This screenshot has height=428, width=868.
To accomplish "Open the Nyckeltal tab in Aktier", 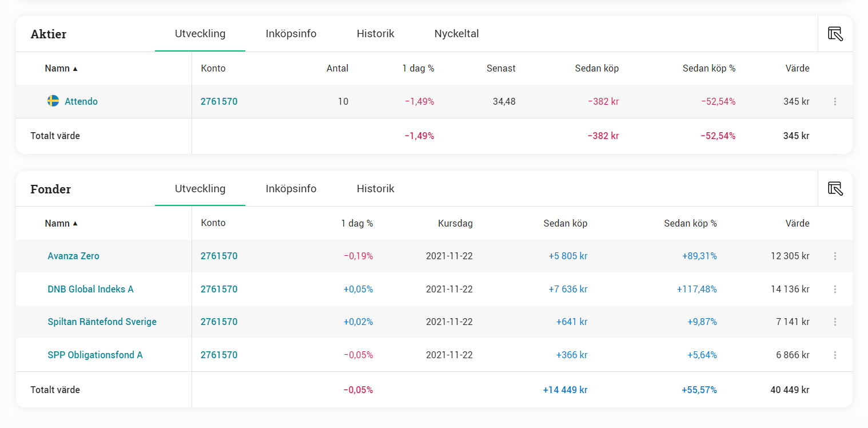I will pos(456,34).
